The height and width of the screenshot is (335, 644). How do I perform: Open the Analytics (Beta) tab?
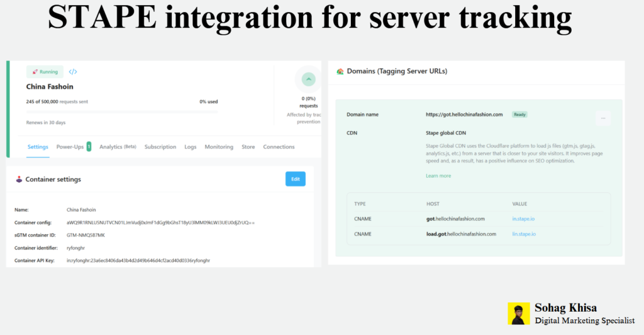pos(118,147)
